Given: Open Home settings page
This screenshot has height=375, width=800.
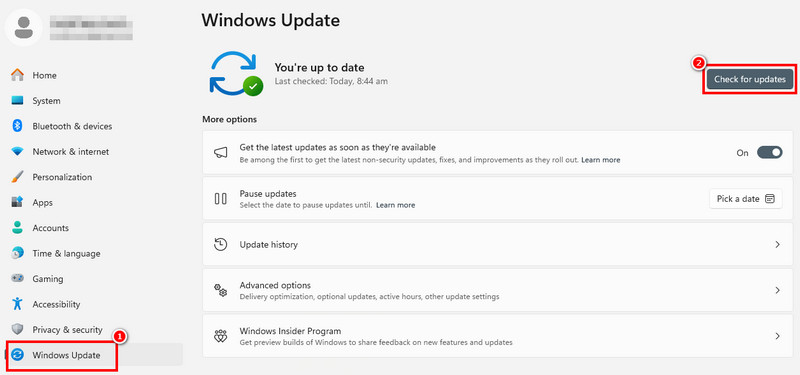Looking at the screenshot, I should point(44,75).
